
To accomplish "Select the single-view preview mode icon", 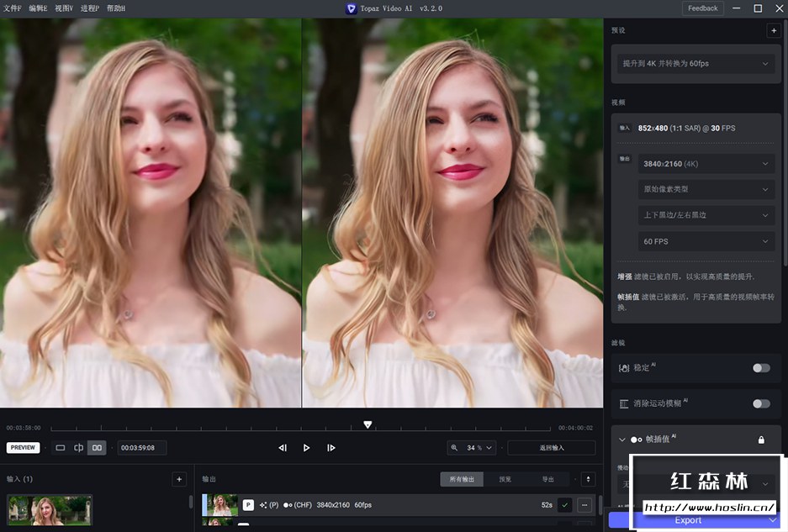I will (61, 447).
